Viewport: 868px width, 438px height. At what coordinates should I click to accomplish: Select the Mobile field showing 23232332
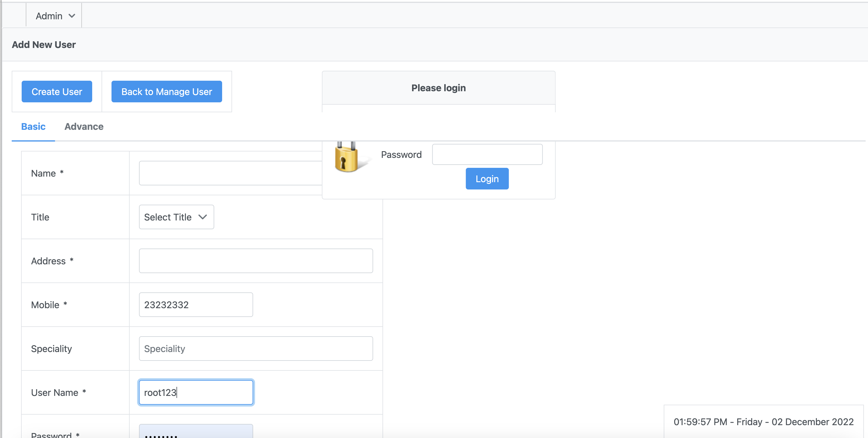(x=195, y=304)
